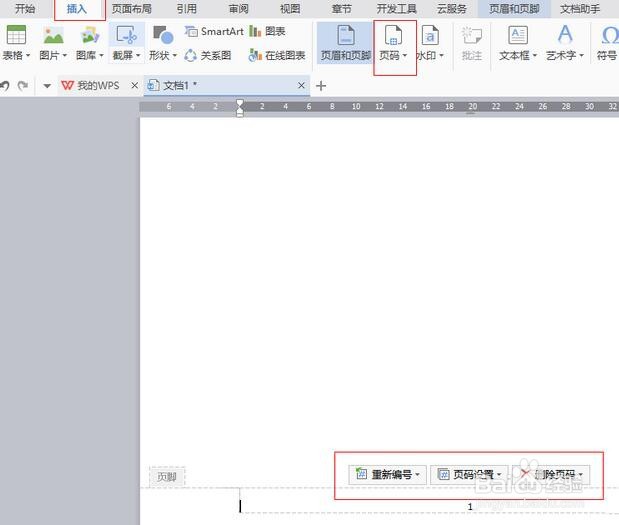Click the 形状 shapes icon
Viewport: 619px width, 525px height.
coord(163,35)
